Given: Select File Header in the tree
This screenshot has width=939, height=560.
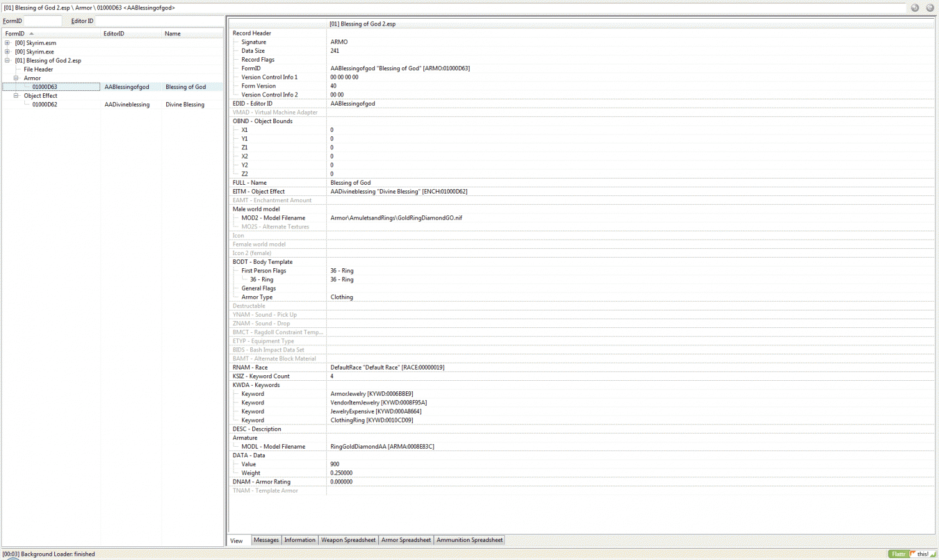Looking at the screenshot, I should pos(38,69).
